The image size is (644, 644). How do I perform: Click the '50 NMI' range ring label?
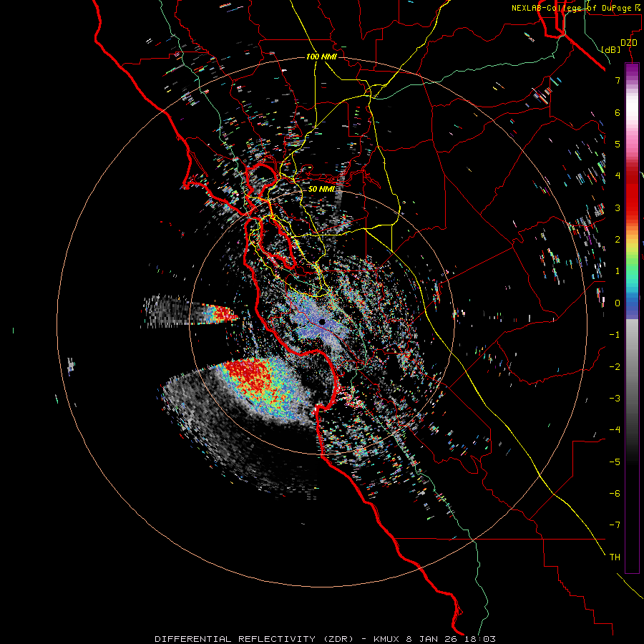point(321,189)
